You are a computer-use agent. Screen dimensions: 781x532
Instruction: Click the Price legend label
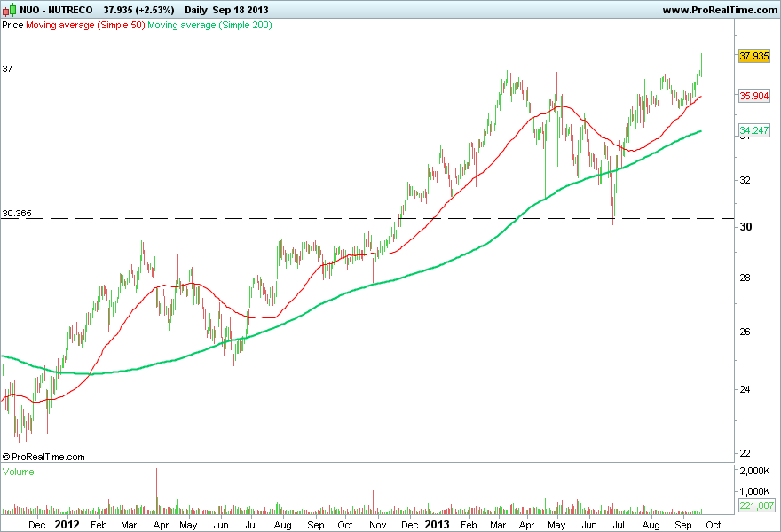click(x=12, y=25)
